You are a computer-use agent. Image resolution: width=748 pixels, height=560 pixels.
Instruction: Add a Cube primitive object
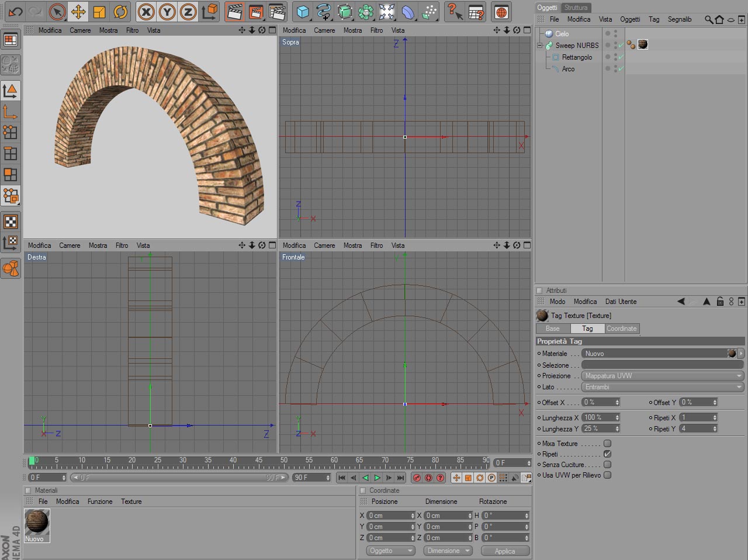click(302, 12)
